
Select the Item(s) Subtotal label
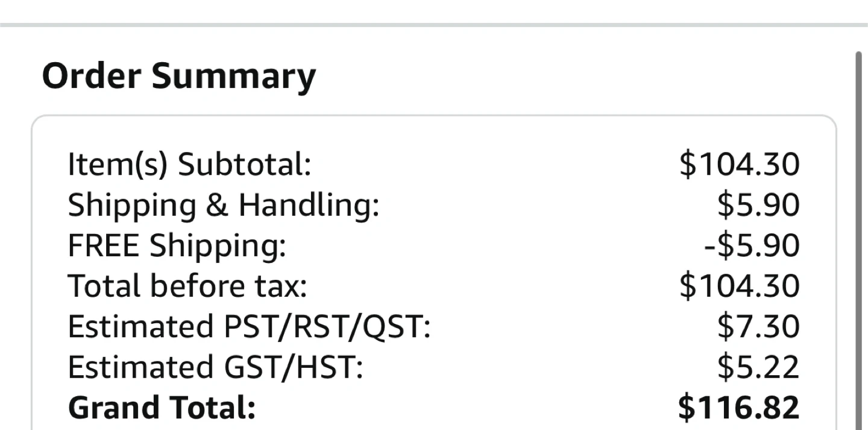[189, 165]
